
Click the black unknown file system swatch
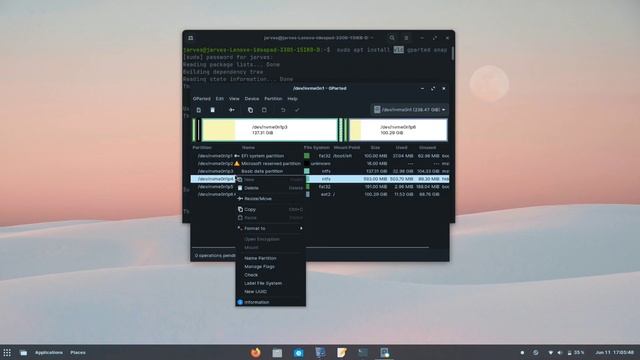tap(307, 163)
